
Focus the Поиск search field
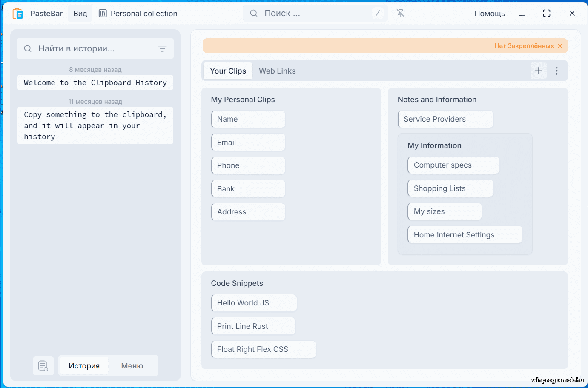pyautogui.click(x=315, y=13)
